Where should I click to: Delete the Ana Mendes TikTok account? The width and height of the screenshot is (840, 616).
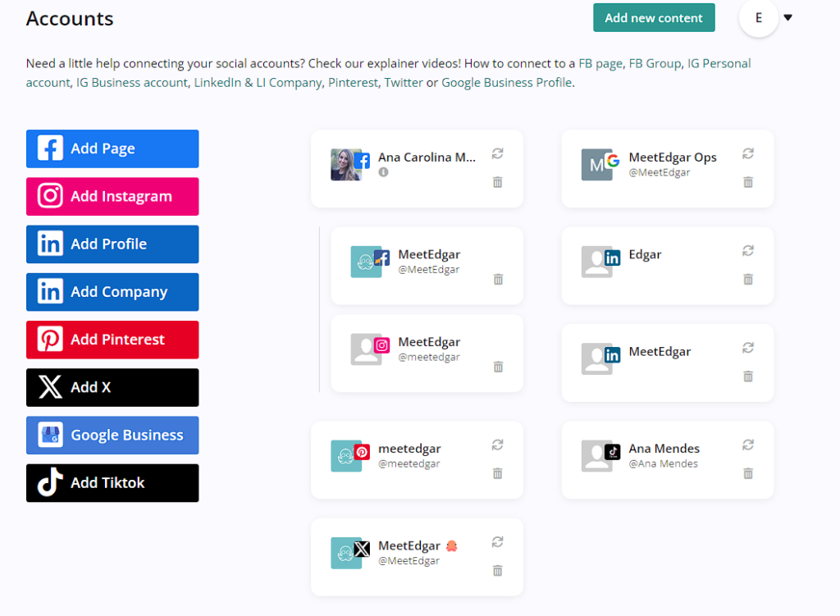coord(748,473)
